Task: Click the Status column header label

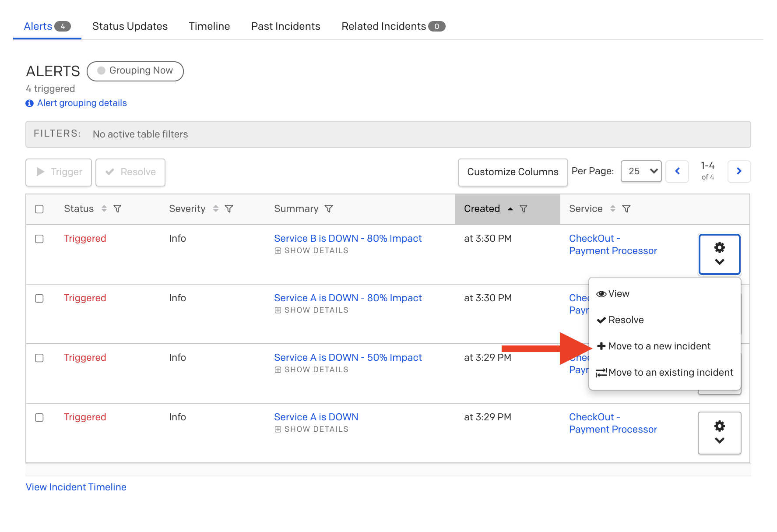Action: (x=79, y=209)
